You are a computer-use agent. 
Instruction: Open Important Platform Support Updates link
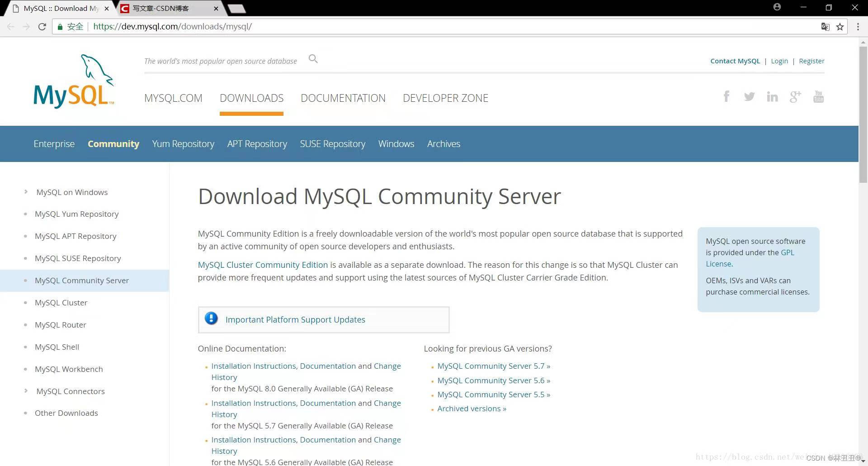295,319
